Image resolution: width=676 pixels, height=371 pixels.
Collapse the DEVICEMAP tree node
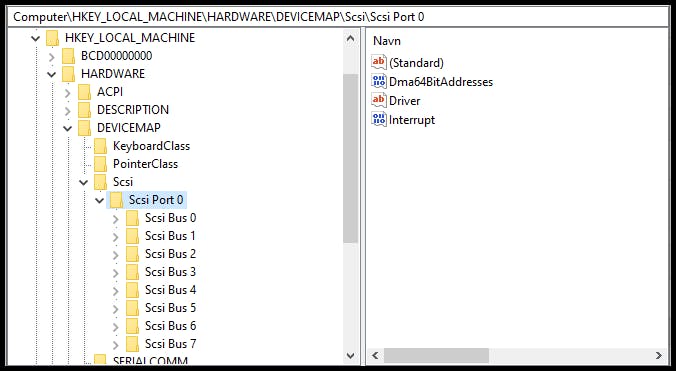click(68, 128)
